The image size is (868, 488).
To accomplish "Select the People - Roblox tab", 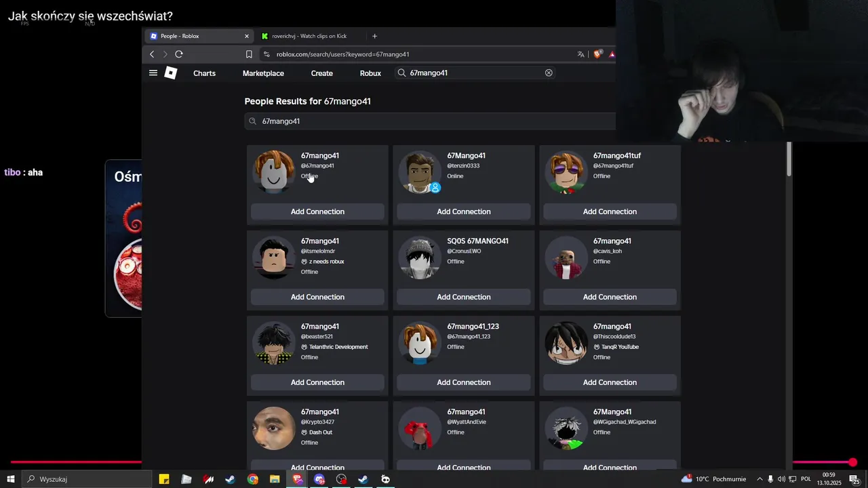I will [198, 36].
